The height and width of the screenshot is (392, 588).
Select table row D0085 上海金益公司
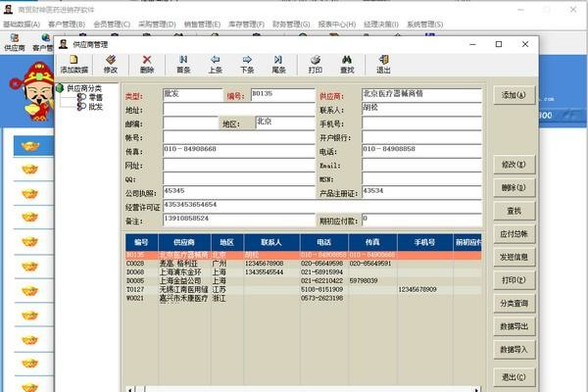tap(304, 280)
